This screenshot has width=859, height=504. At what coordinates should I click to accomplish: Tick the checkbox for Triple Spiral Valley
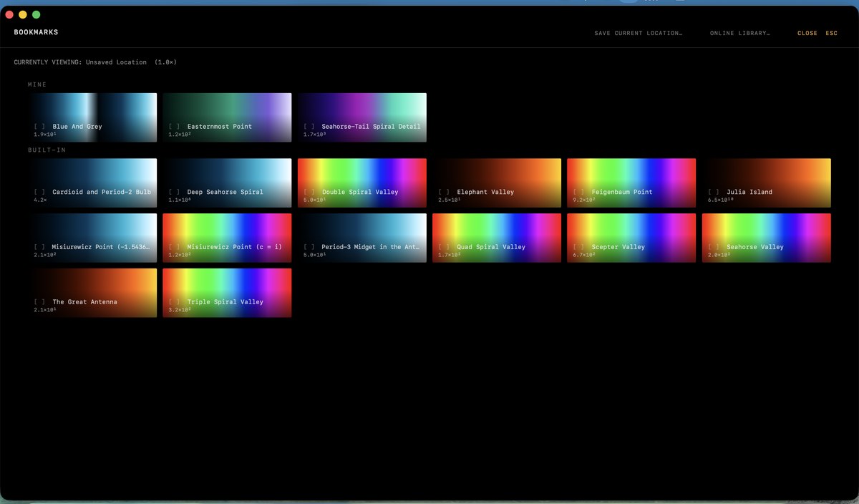pos(174,302)
